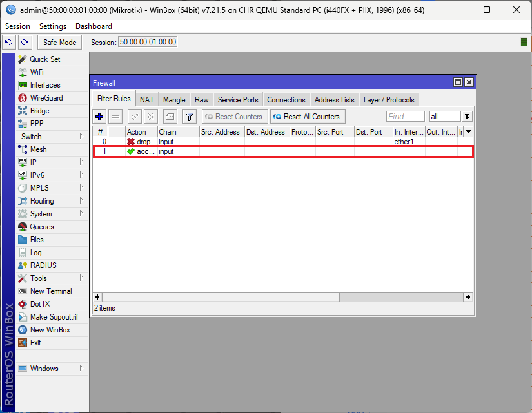Image resolution: width=532 pixels, height=413 pixels.
Task: Open the column selector dropdown arrow
Action: click(469, 132)
